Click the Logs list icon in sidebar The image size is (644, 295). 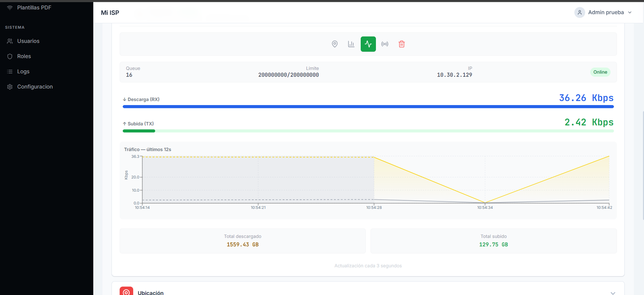[10, 72]
